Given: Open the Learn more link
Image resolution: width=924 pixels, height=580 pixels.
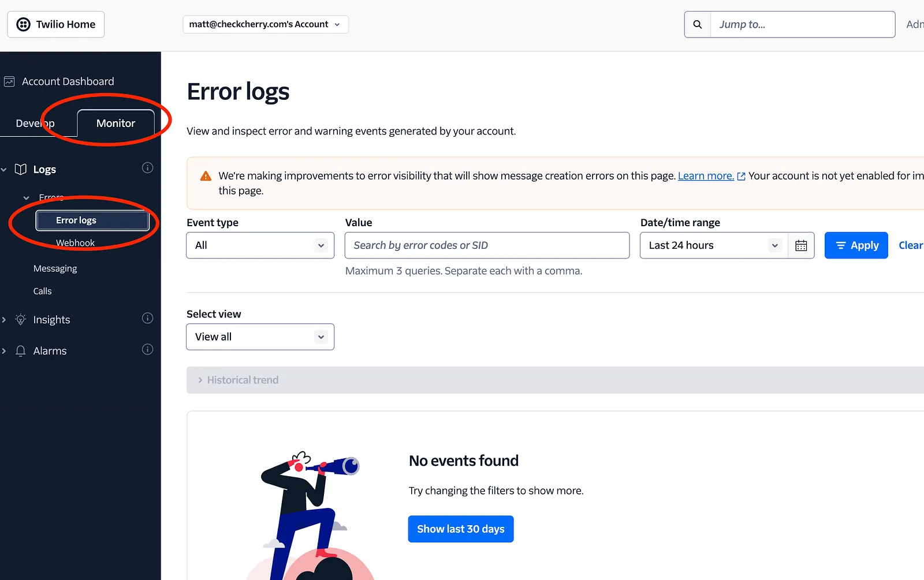Looking at the screenshot, I should (706, 176).
